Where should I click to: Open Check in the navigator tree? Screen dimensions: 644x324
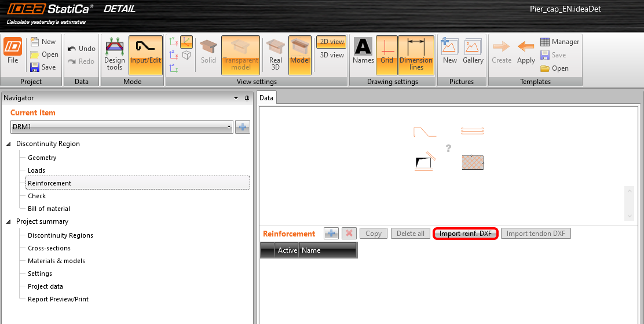36,196
